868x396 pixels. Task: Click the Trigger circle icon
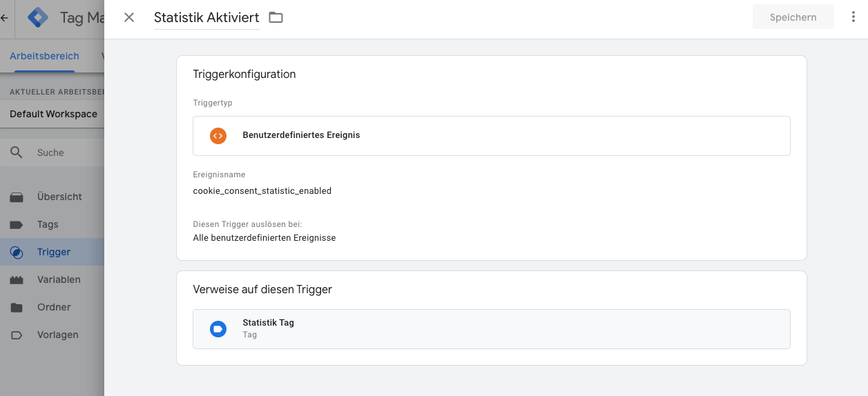17,253
